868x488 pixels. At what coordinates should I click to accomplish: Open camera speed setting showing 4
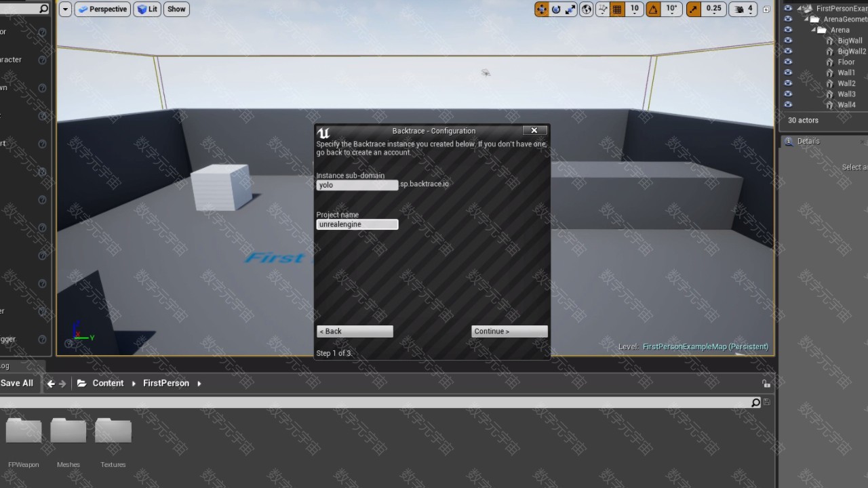745,9
